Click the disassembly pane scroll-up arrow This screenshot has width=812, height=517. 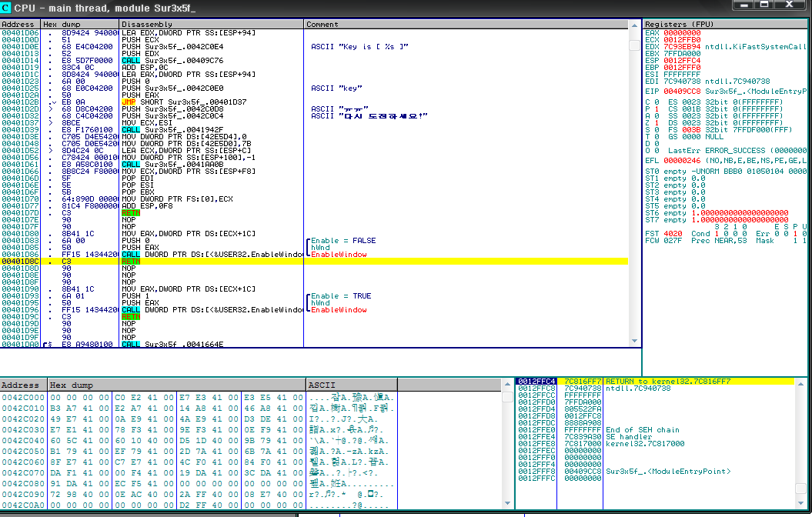(x=635, y=24)
